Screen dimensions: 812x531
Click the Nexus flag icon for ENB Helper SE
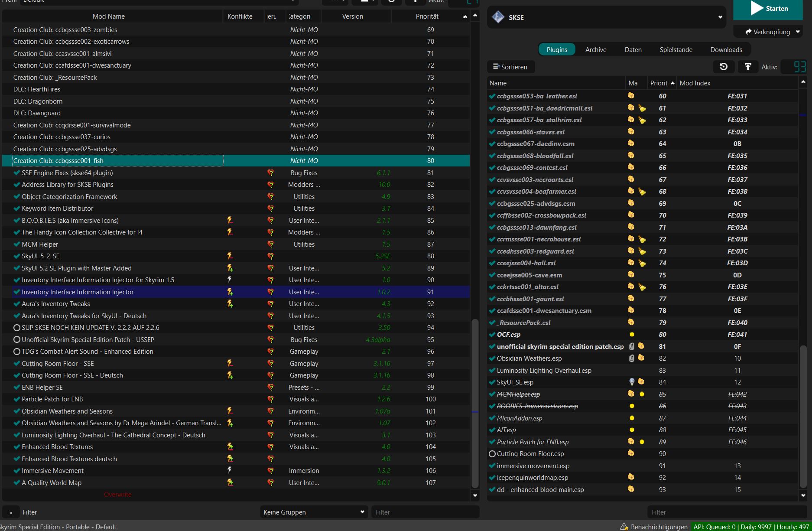(270, 388)
